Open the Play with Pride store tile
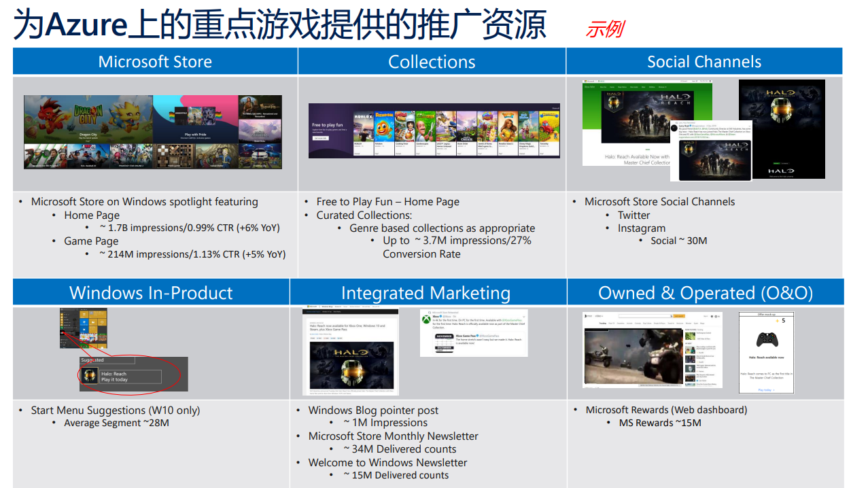868x488 pixels. 196,119
